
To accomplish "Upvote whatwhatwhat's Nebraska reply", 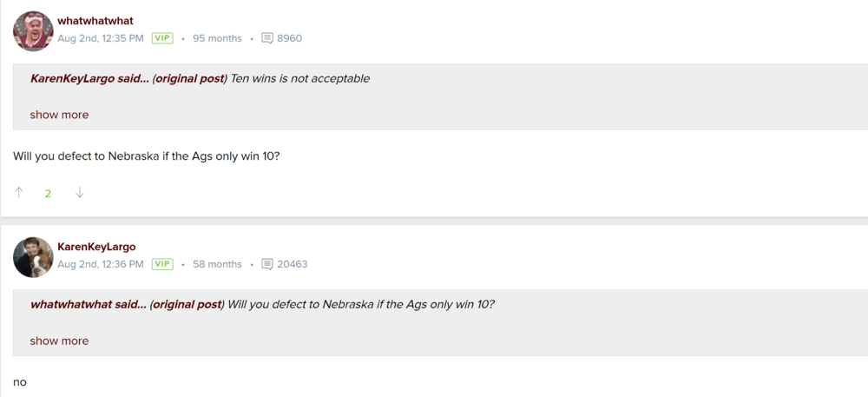I will point(19,193).
